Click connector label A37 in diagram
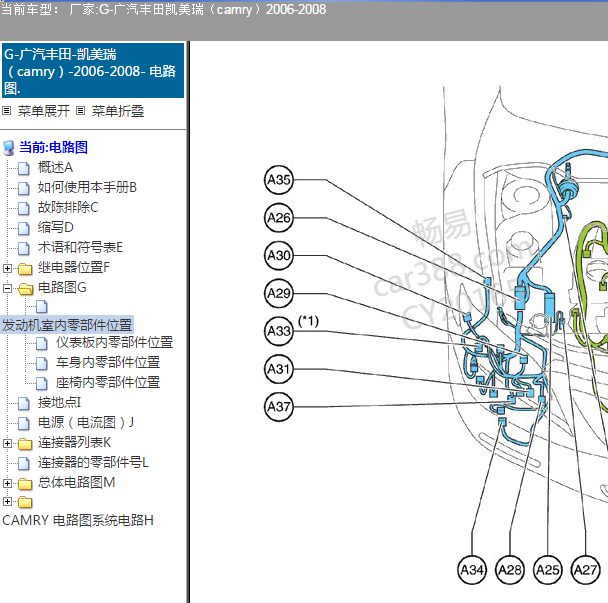Image resolution: width=608 pixels, height=603 pixels. pyautogui.click(x=279, y=407)
